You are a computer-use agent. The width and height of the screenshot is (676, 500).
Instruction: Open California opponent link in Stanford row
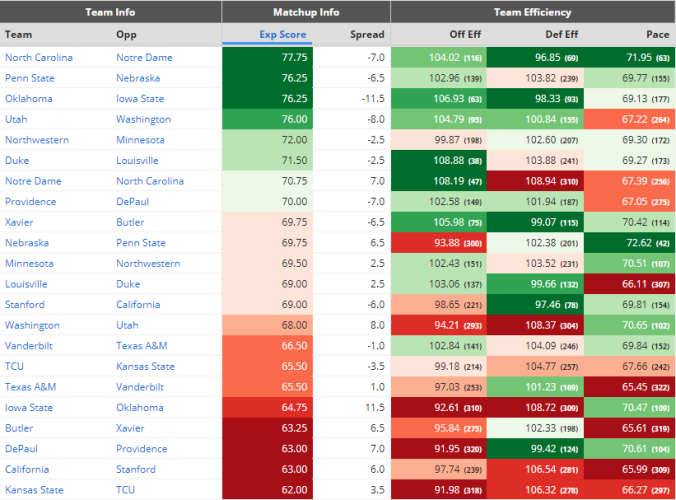pos(138,305)
